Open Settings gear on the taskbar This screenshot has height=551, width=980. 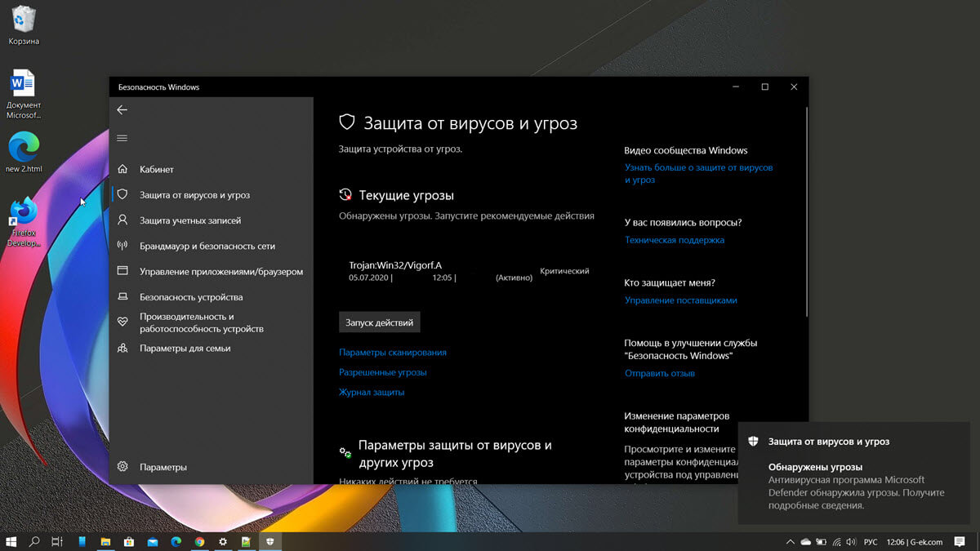(x=223, y=541)
